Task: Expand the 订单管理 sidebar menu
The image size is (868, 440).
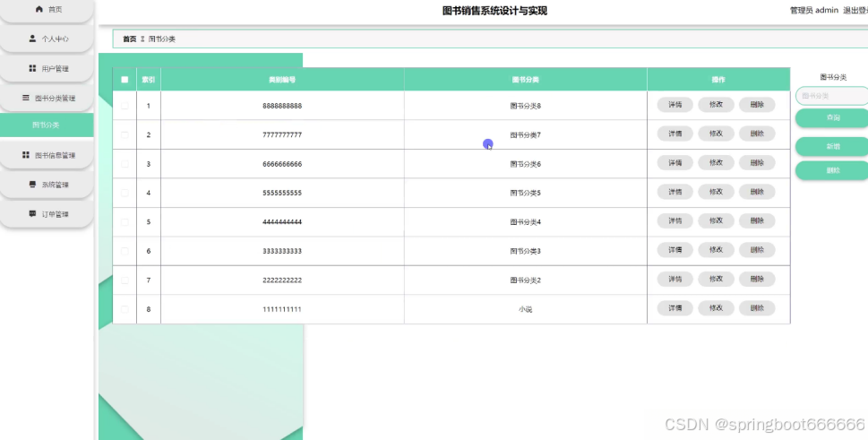Action: pyautogui.click(x=47, y=214)
